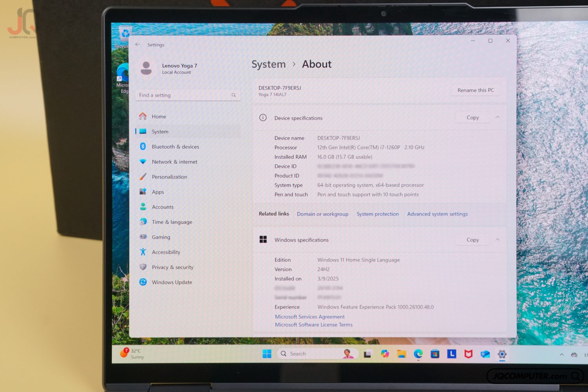
Task: Click the Edition value Windows 11 Home Single Language
Action: click(x=358, y=260)
